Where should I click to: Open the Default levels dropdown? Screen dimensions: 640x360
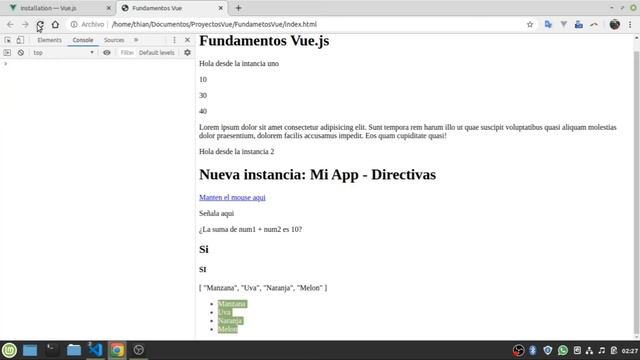click(157, 53)
